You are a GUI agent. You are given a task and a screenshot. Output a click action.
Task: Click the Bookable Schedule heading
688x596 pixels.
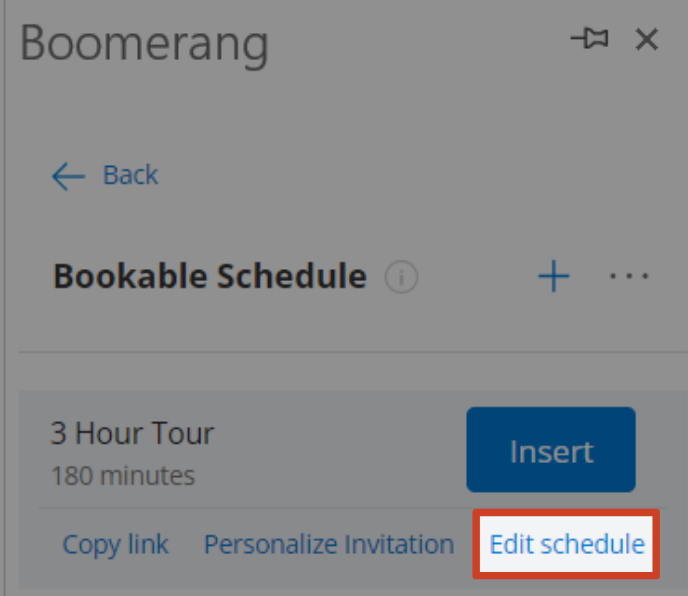pos(210,276)
